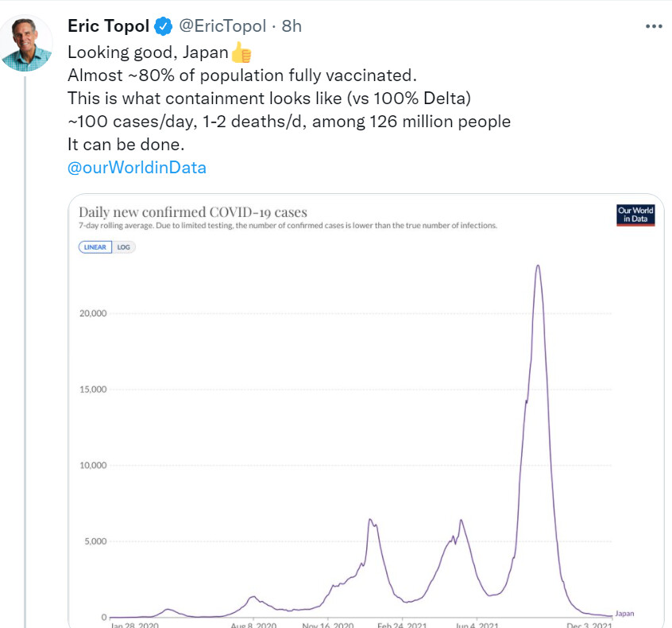Switch chart scale to LOG
This screenshot has width=672, height=628.
(125, 247)
